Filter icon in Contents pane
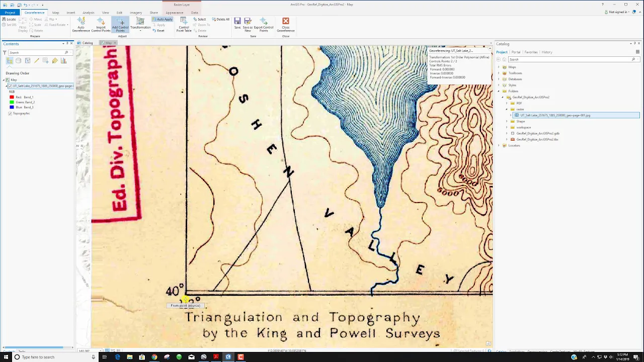The image size is (644, 362). tap(5, 52)
